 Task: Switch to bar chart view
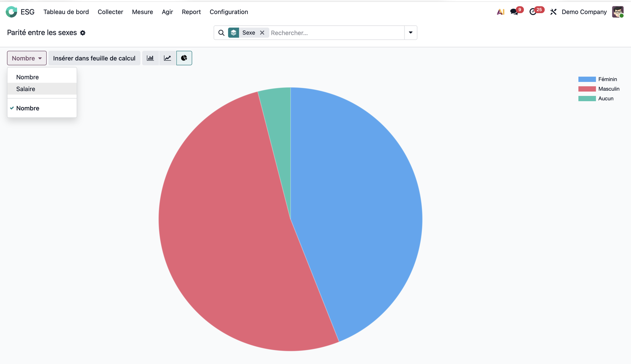(150, 58)
